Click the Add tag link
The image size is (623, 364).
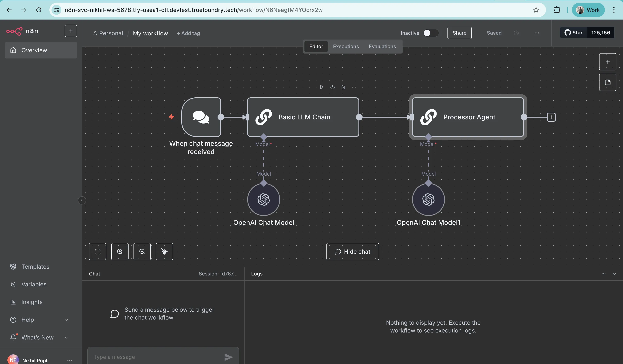point(188,33)
